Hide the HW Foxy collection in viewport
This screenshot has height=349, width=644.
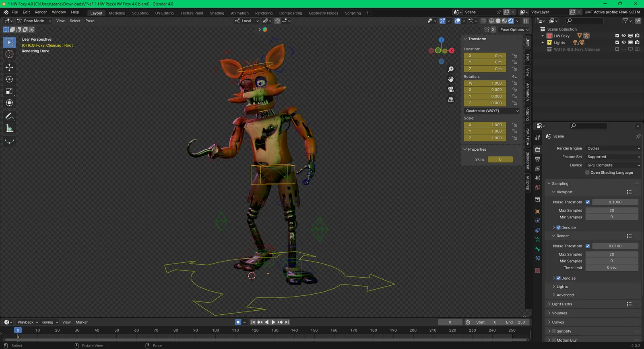pos(623,36)
